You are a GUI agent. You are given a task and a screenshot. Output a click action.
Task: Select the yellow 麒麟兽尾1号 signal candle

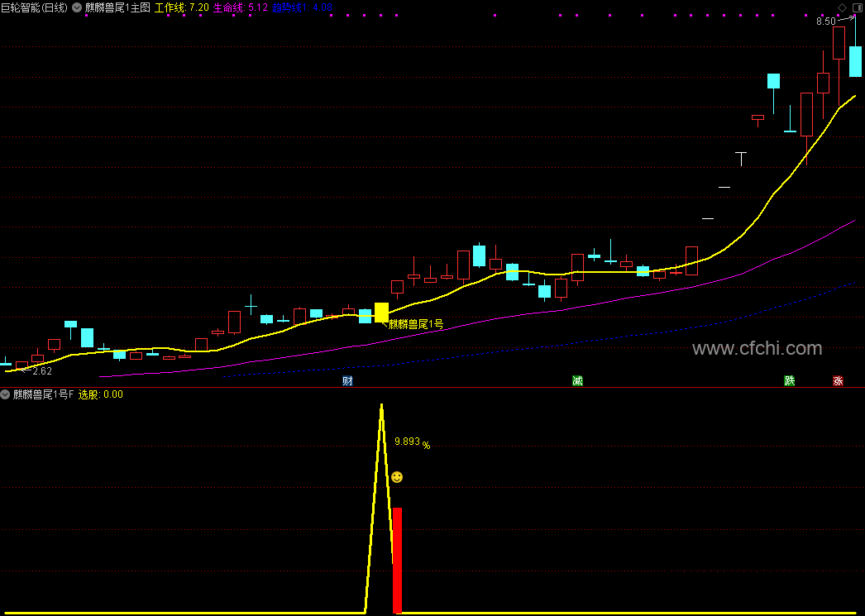[x=381, y=313]
